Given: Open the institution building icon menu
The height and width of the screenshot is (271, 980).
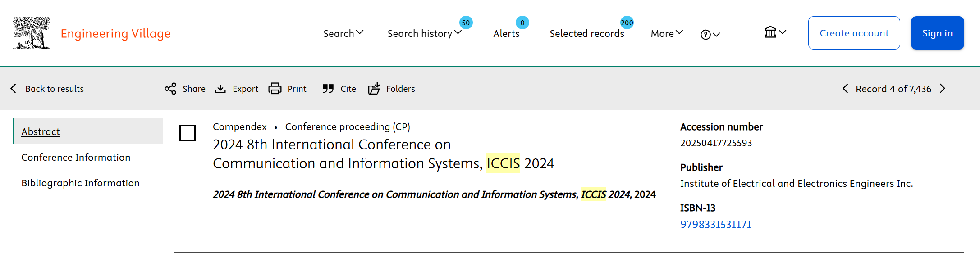Looking at the screenshot, I should 775,32.
